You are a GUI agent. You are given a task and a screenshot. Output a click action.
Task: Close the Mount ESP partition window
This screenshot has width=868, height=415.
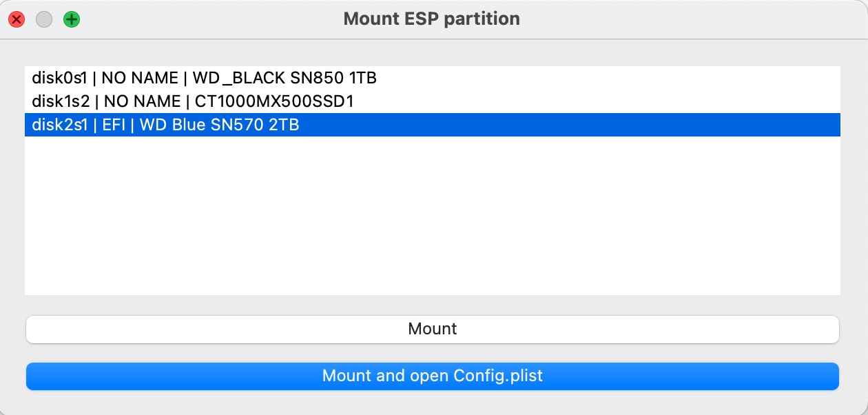click(x=17, y=19)
